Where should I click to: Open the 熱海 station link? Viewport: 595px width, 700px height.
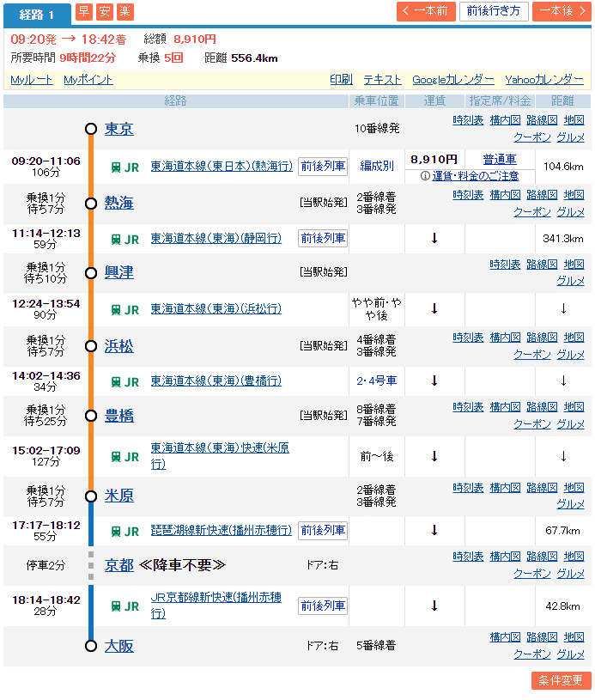tap(118, 203)
